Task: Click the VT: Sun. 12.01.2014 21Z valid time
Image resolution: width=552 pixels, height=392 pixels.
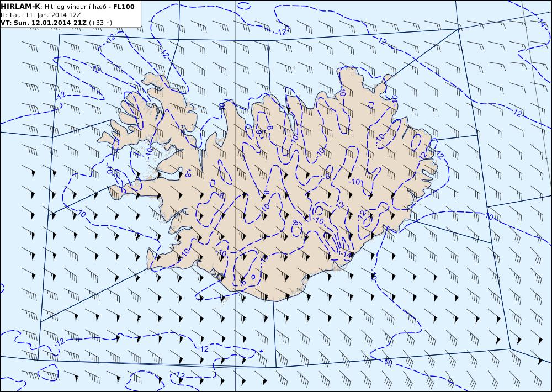Action: tap(44, 23)
